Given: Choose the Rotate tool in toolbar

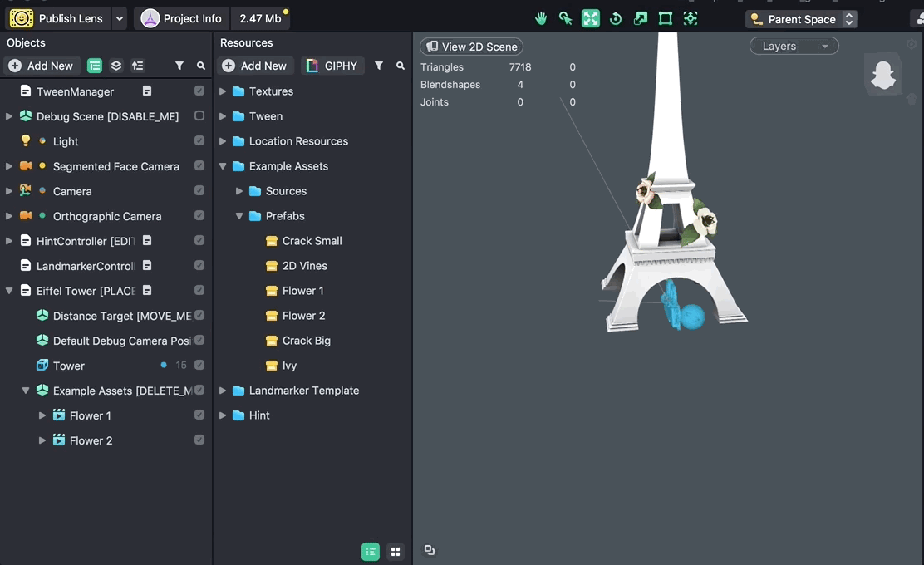Looking at the screenshot, I should pyautogui.click(x=616, y=18).
